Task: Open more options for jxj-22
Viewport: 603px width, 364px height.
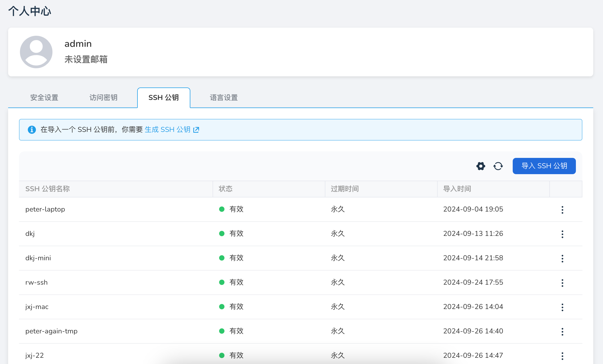Action: [x=562, y=356]
